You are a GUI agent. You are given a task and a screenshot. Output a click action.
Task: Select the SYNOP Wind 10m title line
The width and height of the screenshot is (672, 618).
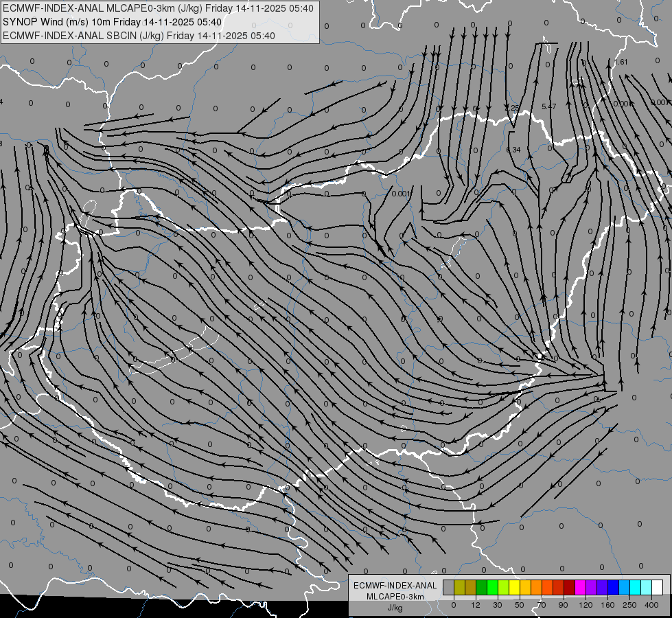pos(112,22)
